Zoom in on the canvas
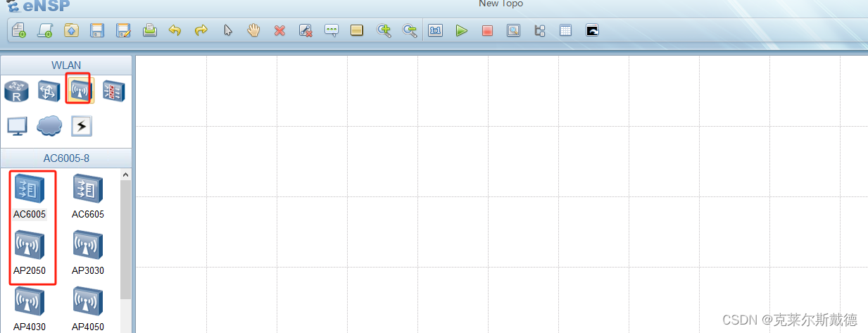The width and height of the screenshot is (868, 333). pos(384,30)
